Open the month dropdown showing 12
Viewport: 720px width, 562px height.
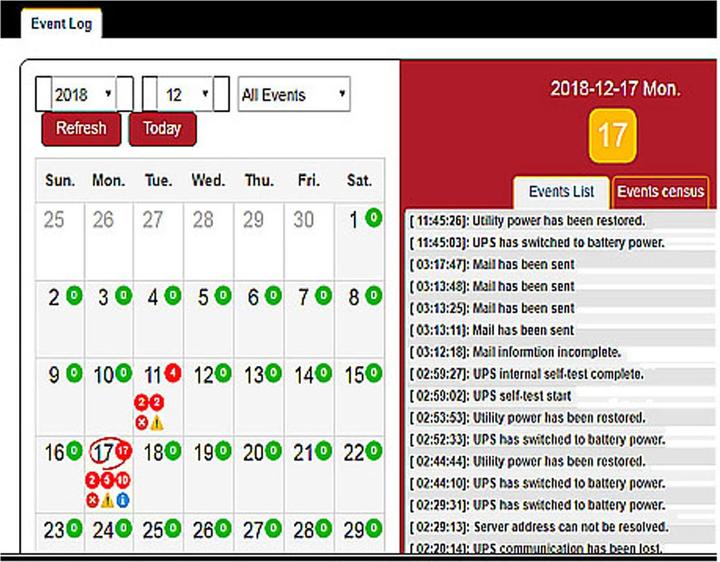point(186,95)
